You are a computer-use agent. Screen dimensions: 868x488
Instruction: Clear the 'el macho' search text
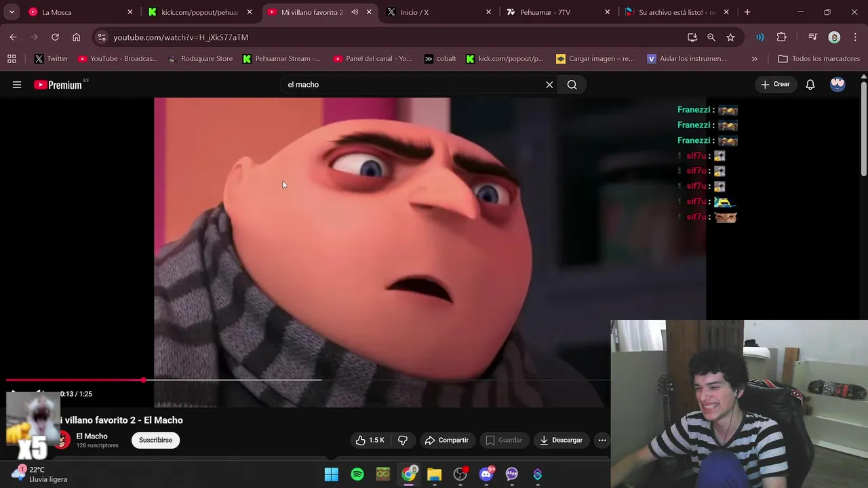(x=549, y=85)
